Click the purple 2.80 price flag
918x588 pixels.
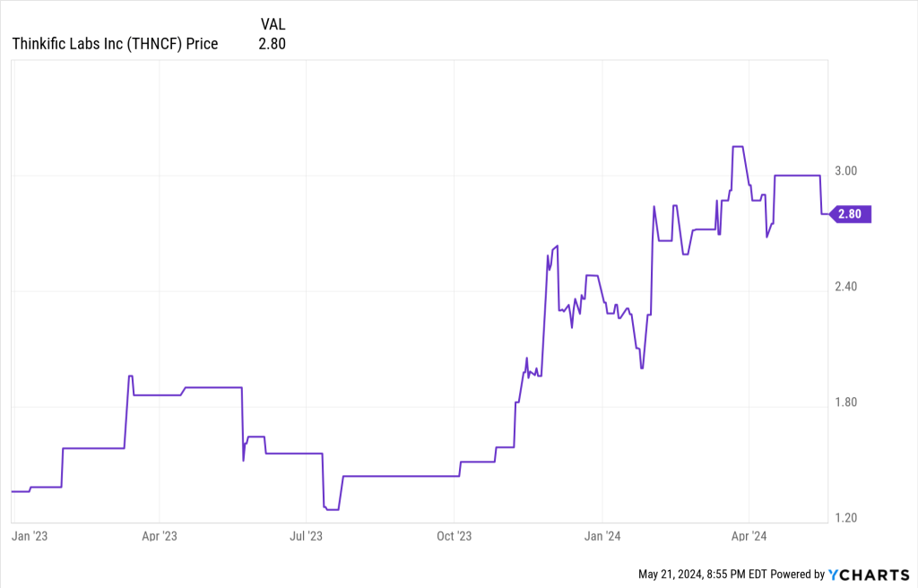tap(849, 213)
